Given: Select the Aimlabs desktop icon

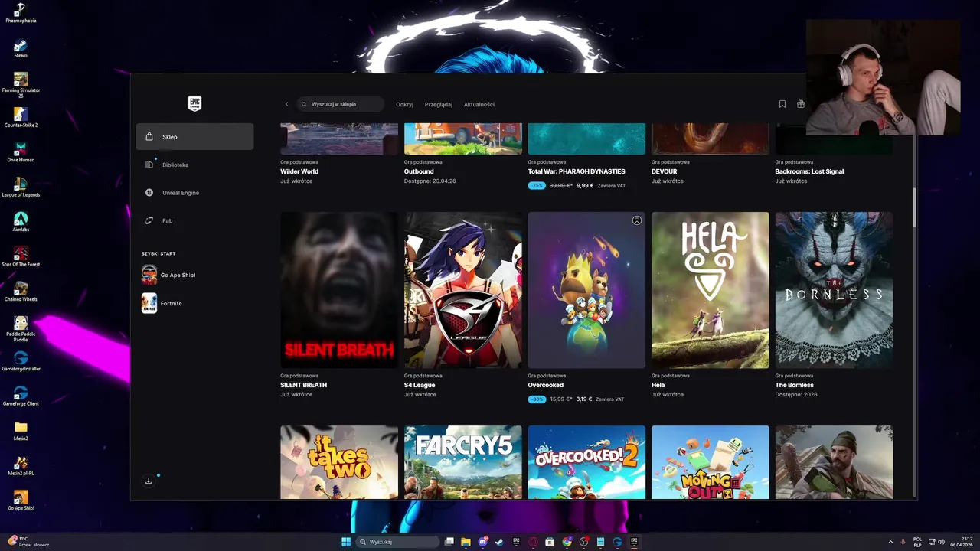Looking at the screenshot, I should (21, 222).
